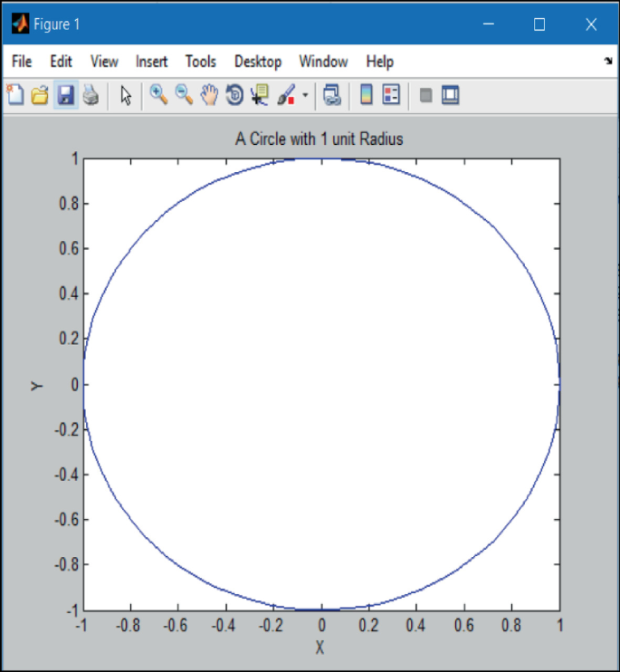
Task: Click Show Plot Tools and Dock Figure
Action: coord(451,95)
